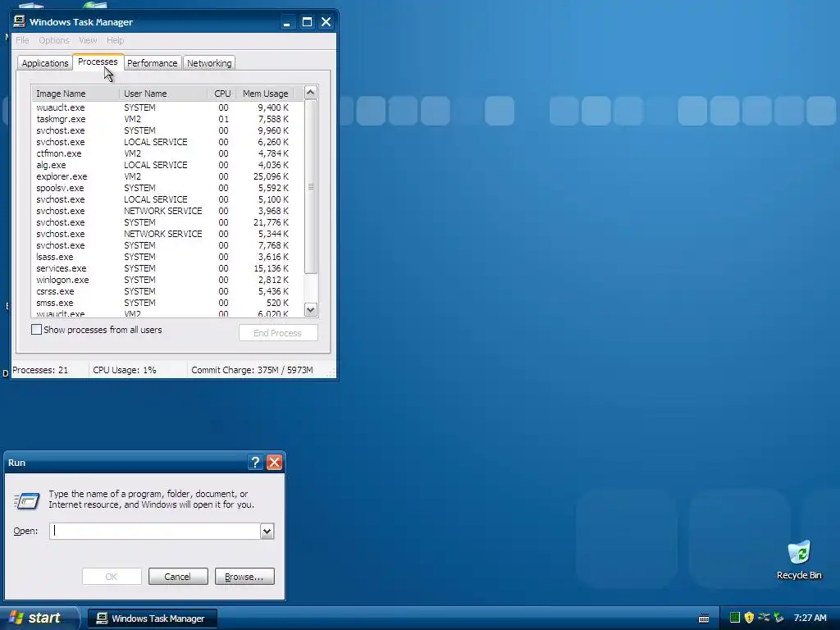Image resolution: width=840 pixels, height=630 pixels.
Task: Sort by the User Name column header
Action: coord(163,94)
